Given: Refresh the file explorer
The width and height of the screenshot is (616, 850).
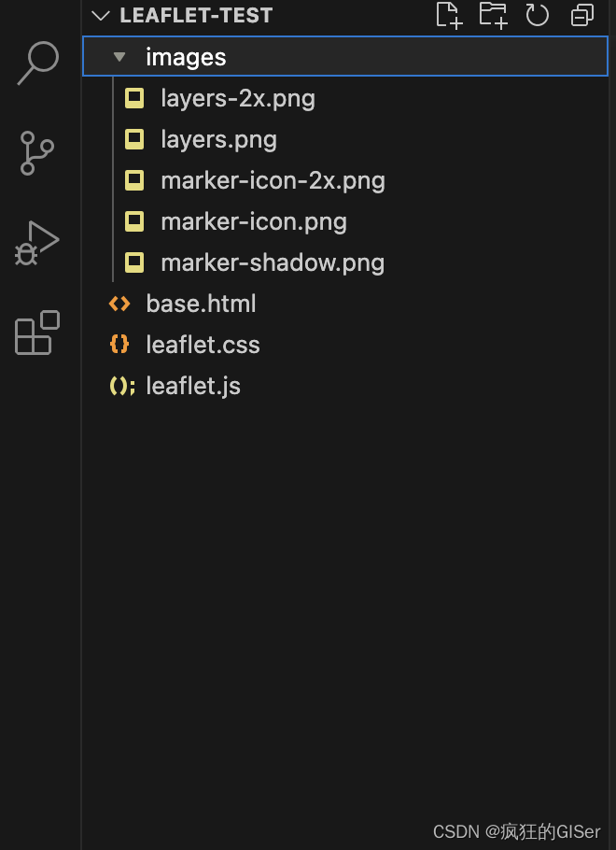Looking at the screenshot, I should tap(537, 15).
